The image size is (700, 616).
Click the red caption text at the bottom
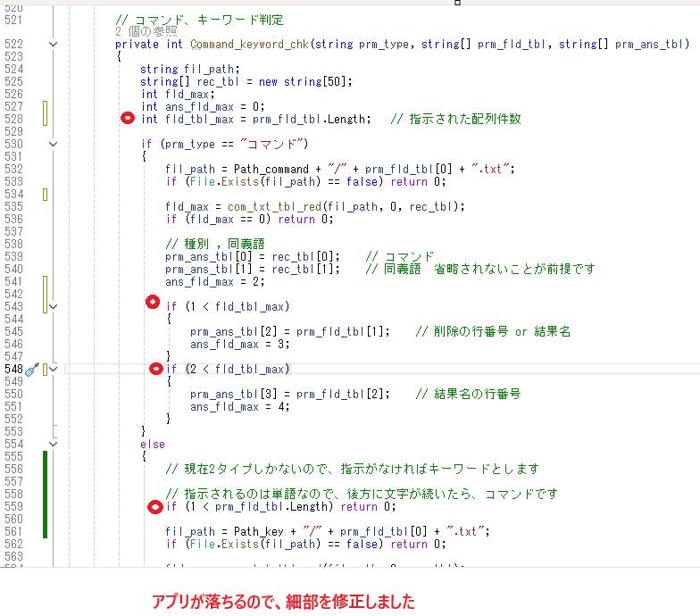coord(282,601)
